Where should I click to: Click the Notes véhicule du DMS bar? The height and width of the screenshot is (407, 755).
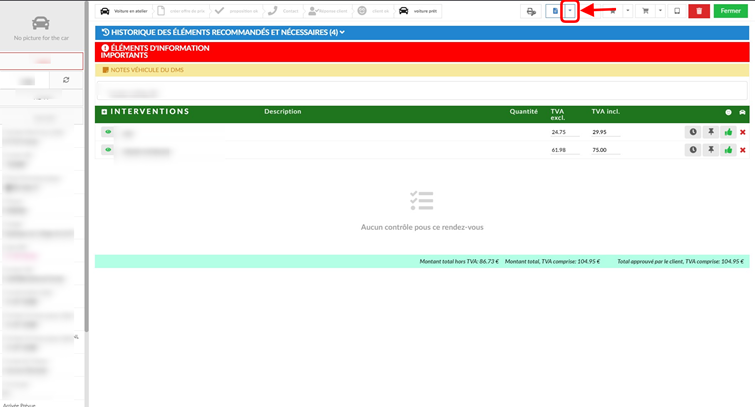[422, 70]
